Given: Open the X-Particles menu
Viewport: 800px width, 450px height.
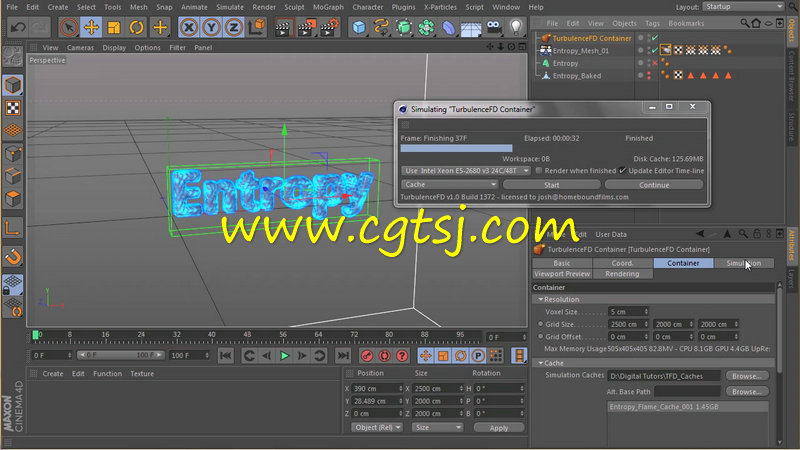Looking at the screenshot, I should click(440, 7).
